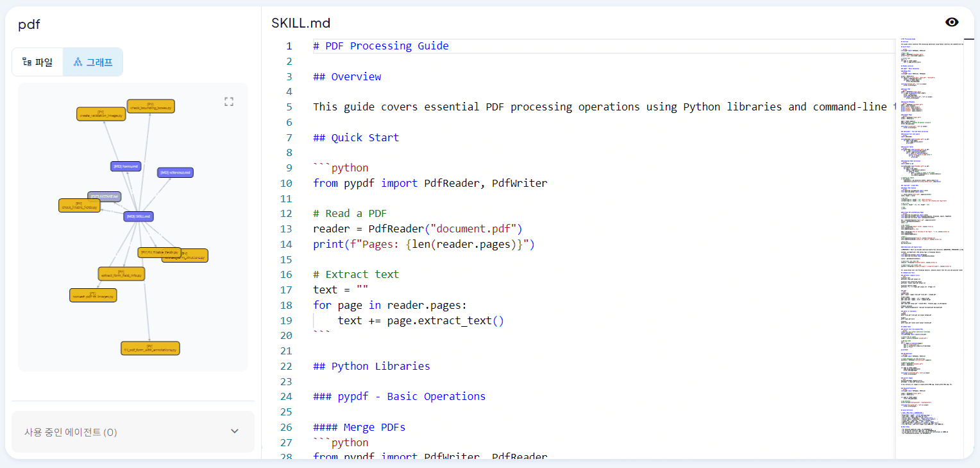Image resolution: width=980 pixels, height=468 pixels.
Task: Select the extract_form_field_info.py graph node
Action: (x=121, y=273)
